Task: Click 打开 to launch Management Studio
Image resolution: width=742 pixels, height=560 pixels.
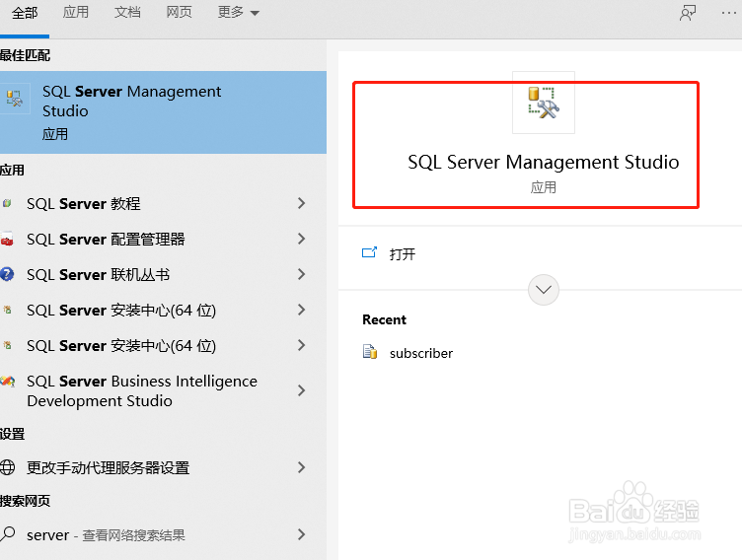Action: coord(403,254)
